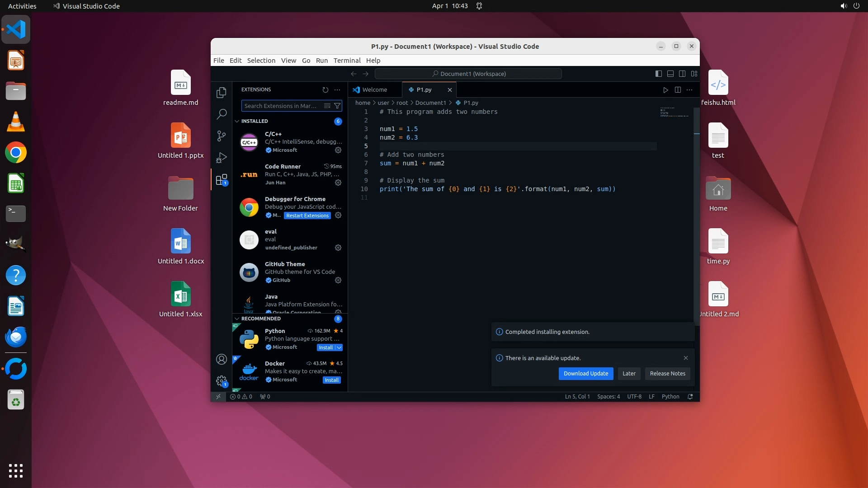
Task: Open the Python Install dropdown arrow
Action: (x=339, y=347)
